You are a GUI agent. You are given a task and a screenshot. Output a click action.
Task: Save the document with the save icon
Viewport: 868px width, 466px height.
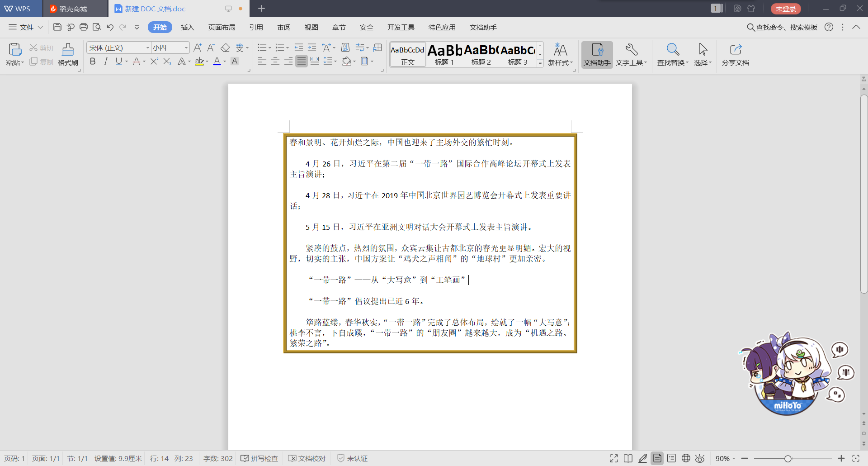click(x=57, y=27)
